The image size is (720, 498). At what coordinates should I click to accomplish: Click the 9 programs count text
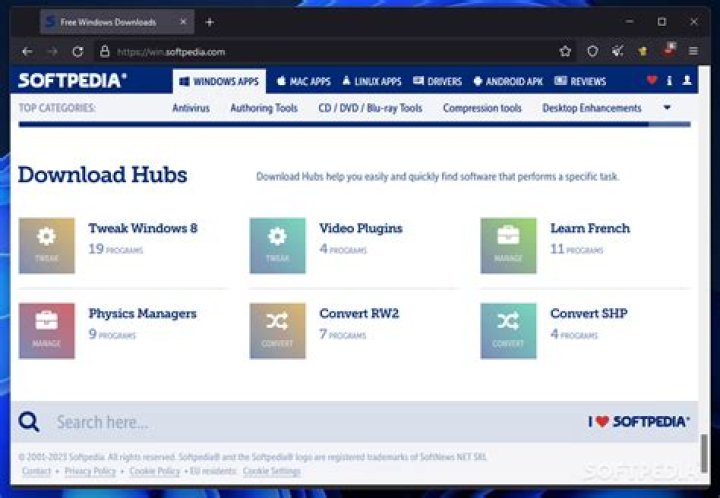112,334
